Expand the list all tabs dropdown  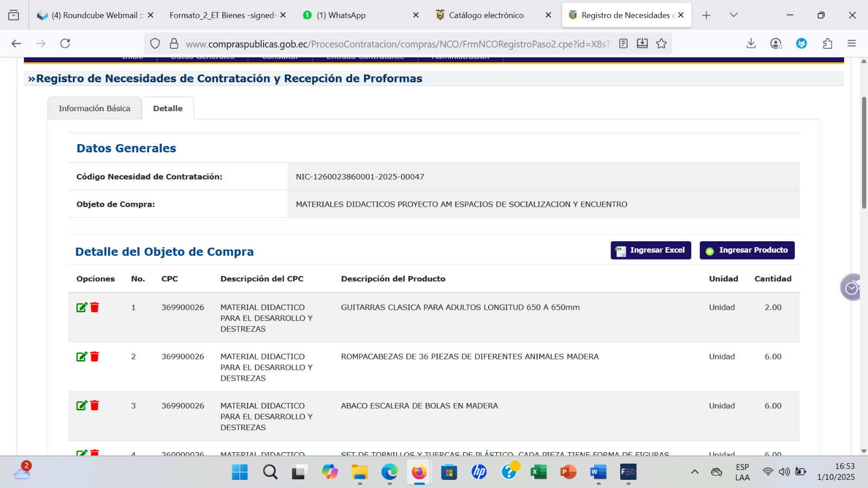(733, 15)
